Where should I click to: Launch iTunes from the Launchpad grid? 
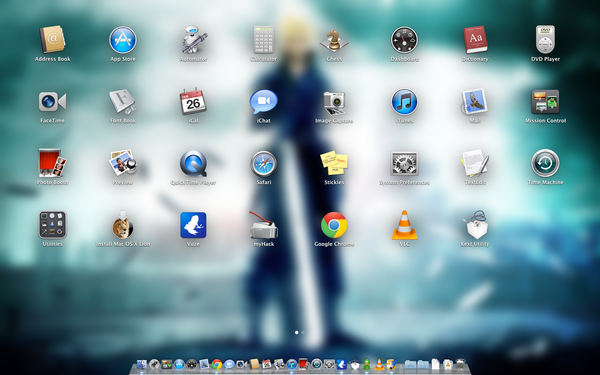[x=404, y=101]
